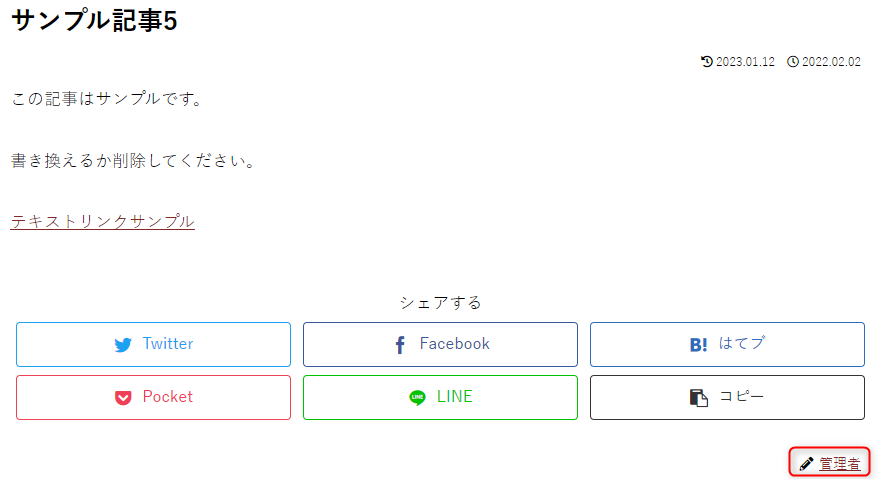Click the pencil edit icon by 管理者

(806, 464)
